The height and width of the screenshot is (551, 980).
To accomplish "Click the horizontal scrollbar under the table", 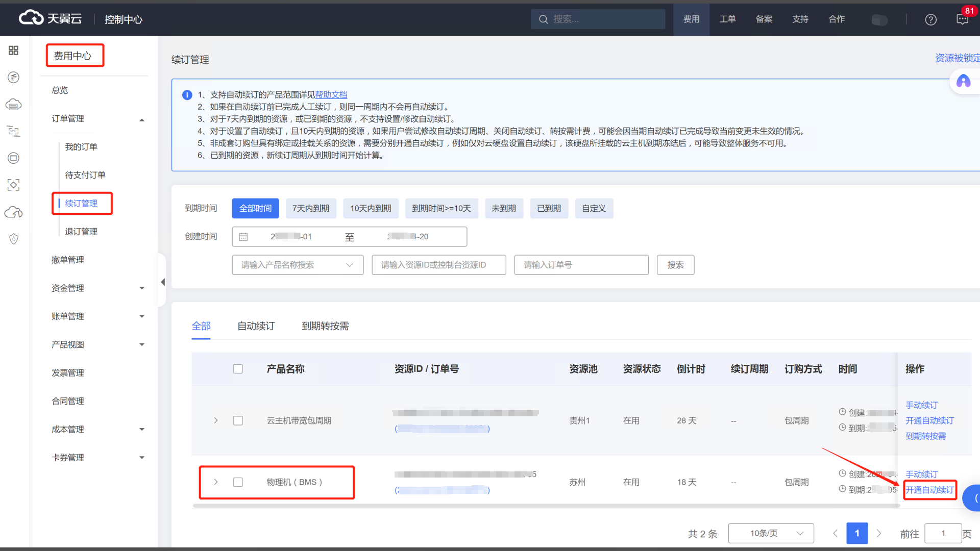I will pos(546,506).
